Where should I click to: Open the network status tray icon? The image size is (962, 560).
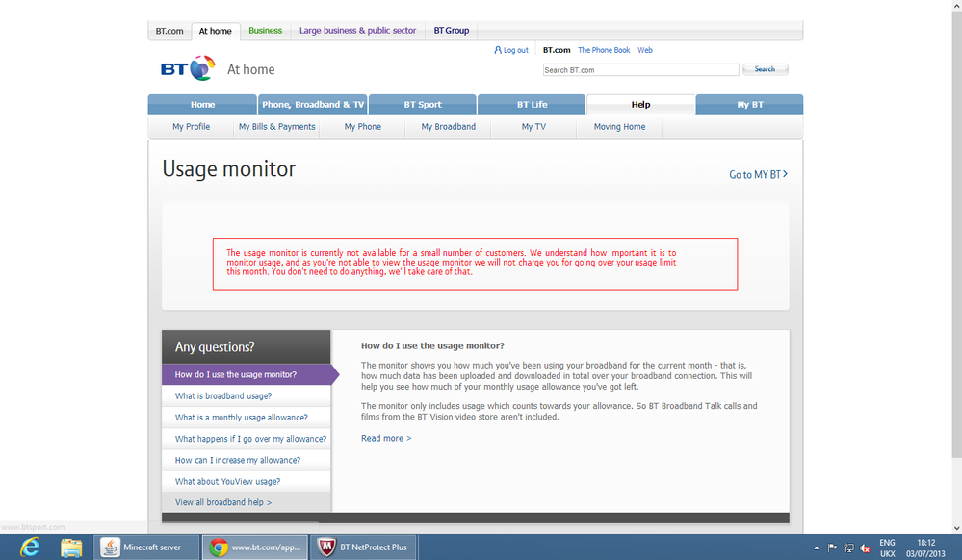849,547
